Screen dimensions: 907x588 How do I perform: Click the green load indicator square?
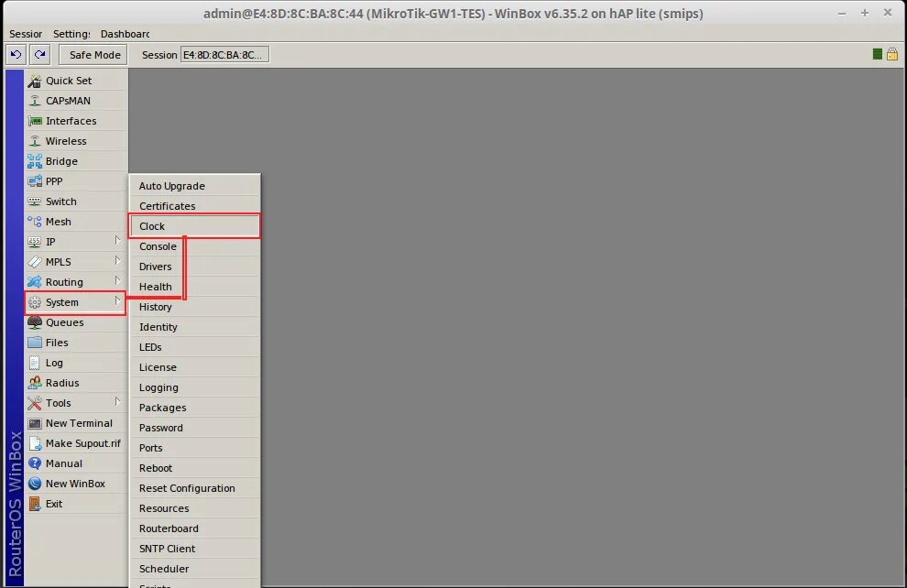[x=877, y=54]
